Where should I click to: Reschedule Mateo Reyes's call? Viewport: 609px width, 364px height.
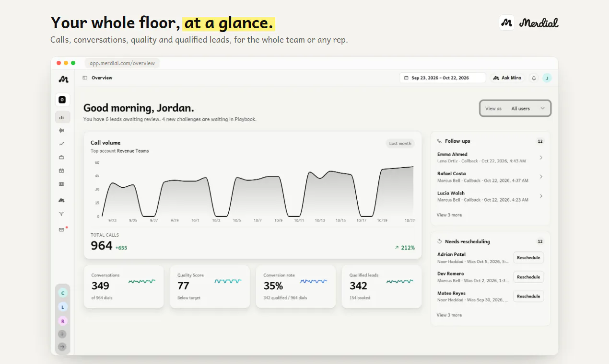tap(528, 296)
